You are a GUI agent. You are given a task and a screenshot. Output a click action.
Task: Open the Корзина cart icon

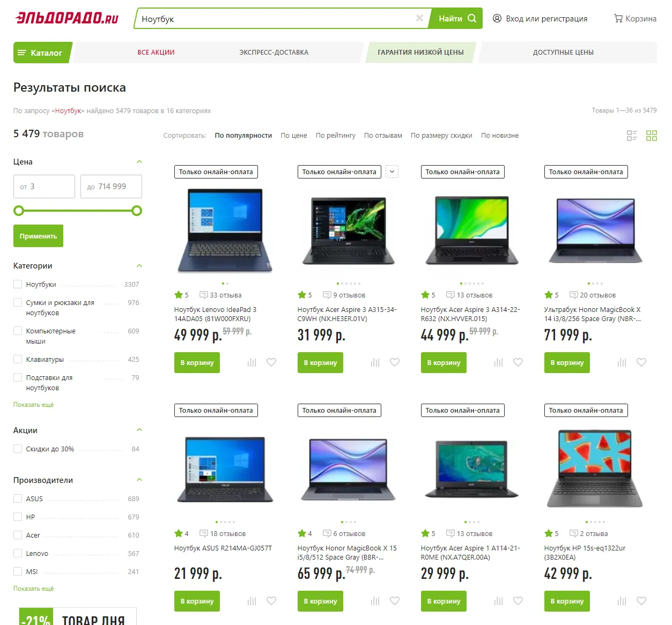tap(618, 18)
